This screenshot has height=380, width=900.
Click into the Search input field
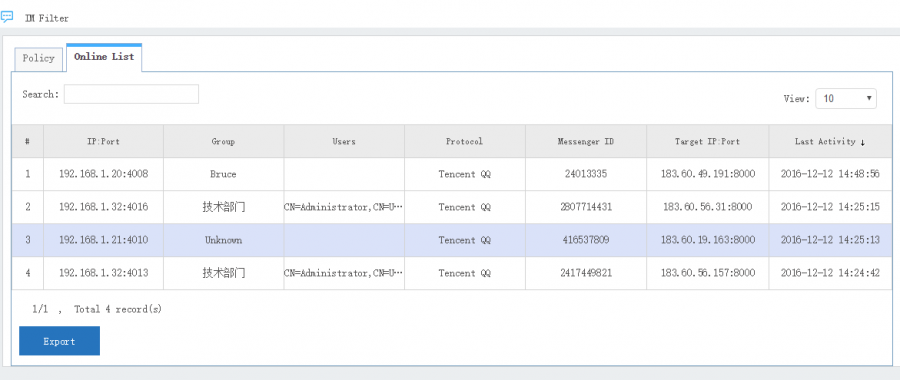tap(131, 94)
